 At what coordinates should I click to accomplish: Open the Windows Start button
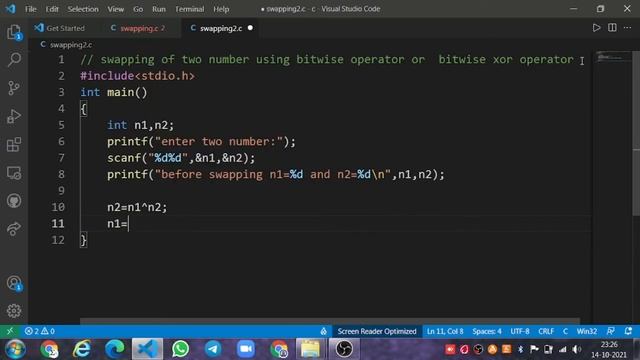(x=15, y=349)
